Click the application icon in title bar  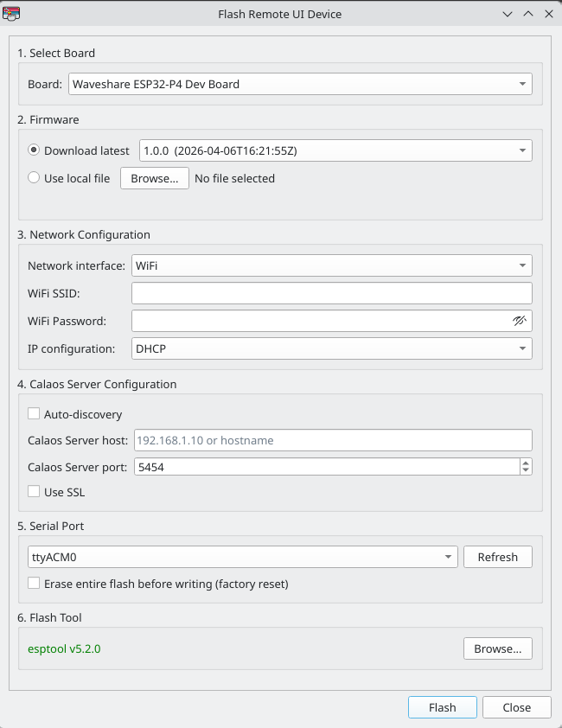click(12, 14)
